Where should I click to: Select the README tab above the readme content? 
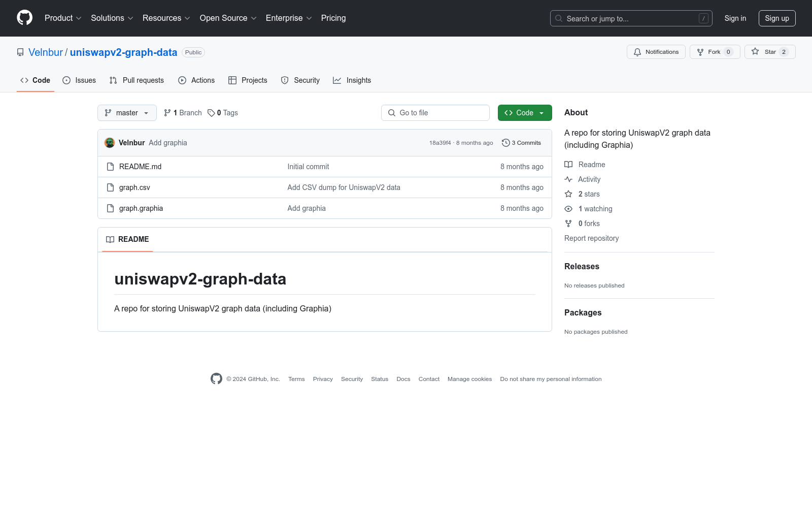click(x=127, y=239)
